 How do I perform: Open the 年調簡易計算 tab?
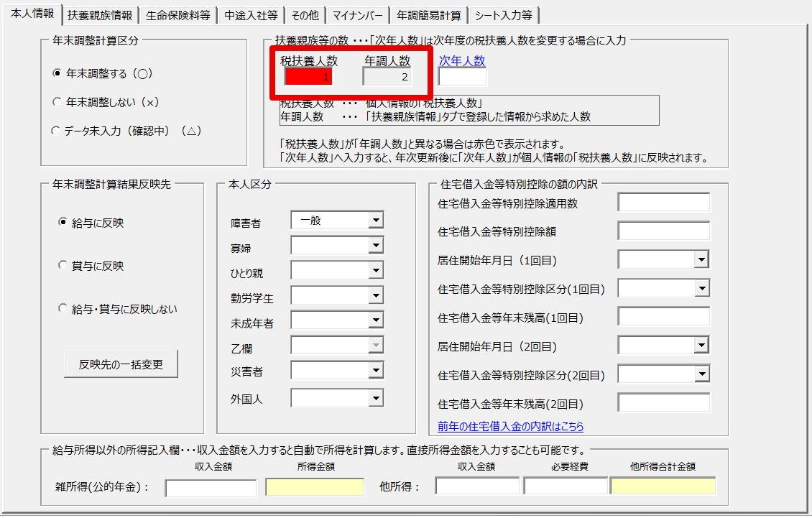[428, 15]
